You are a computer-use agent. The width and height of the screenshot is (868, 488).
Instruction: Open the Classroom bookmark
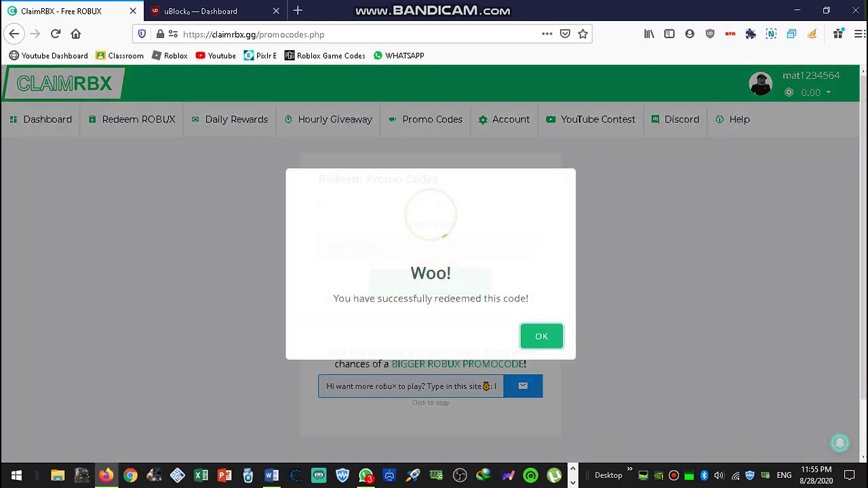click(x=120, y=56)
